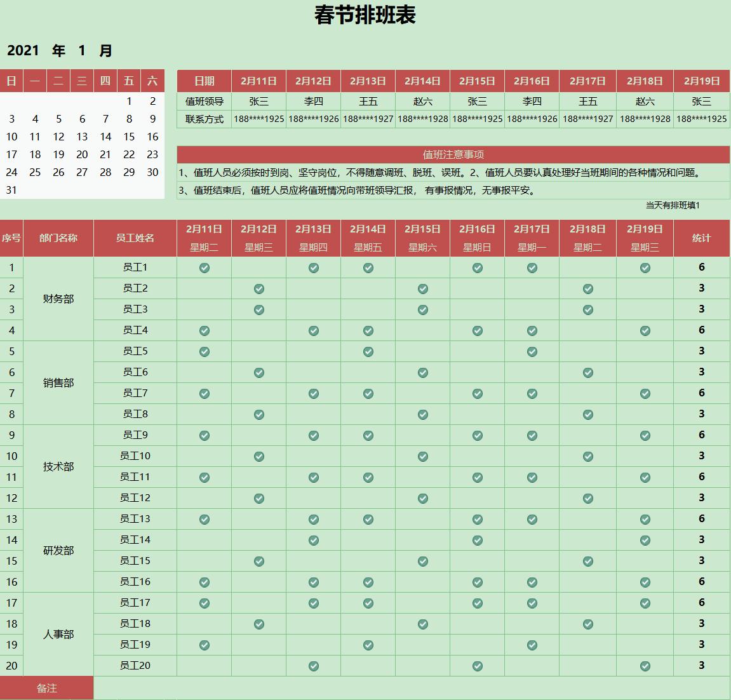The image size is (731, 700).
Task: Select 员工17's checkmark under 2月14日
Action: click(x=368, y=602)
